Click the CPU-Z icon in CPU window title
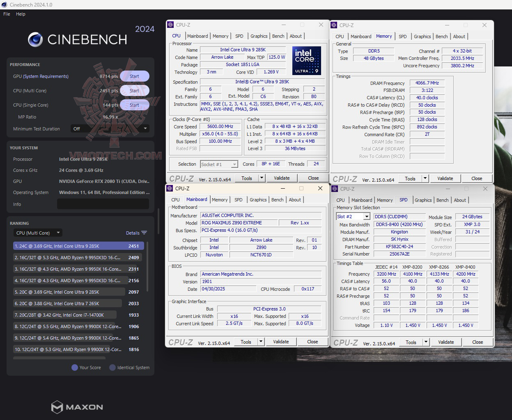512x420 pixels. coord(171,25)
